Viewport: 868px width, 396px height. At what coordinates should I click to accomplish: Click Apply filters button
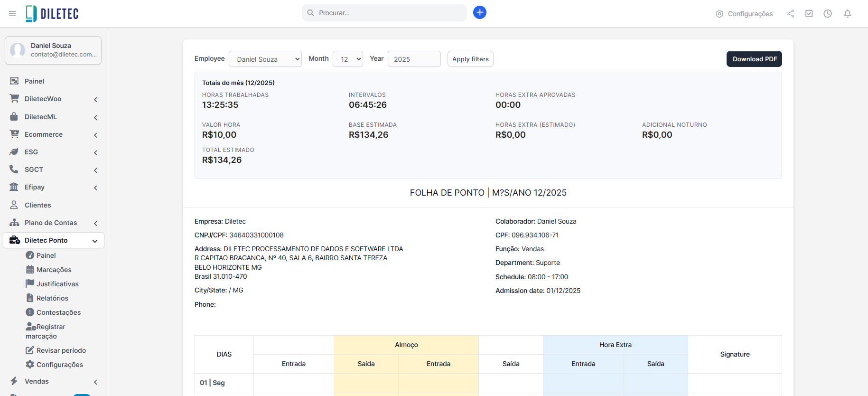pos(470,59)
